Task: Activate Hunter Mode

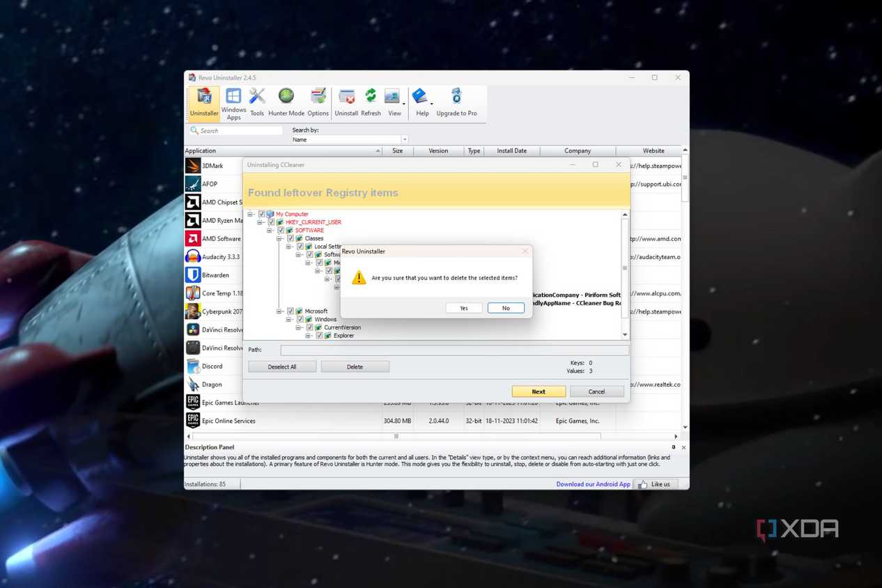Action: click(286, 102)
